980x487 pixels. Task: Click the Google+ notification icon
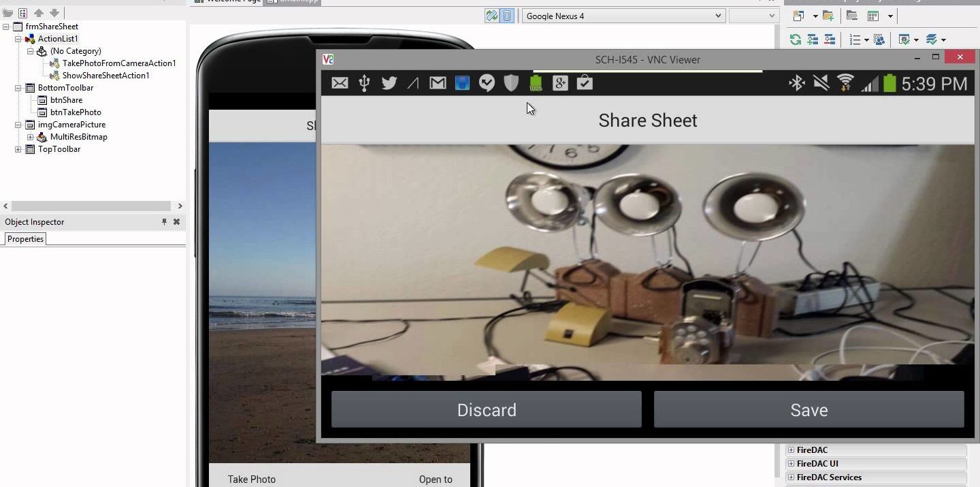560,83
